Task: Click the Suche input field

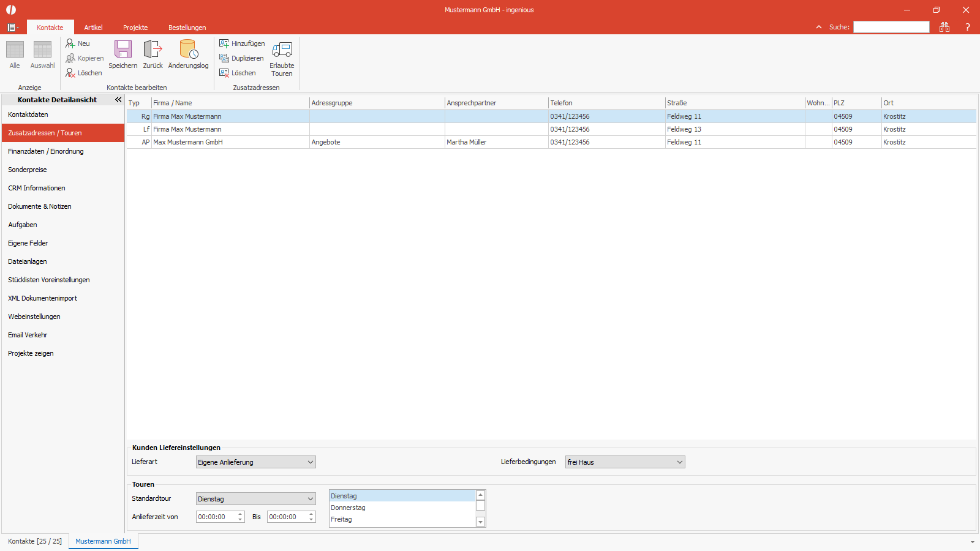Action: point(891,27)
